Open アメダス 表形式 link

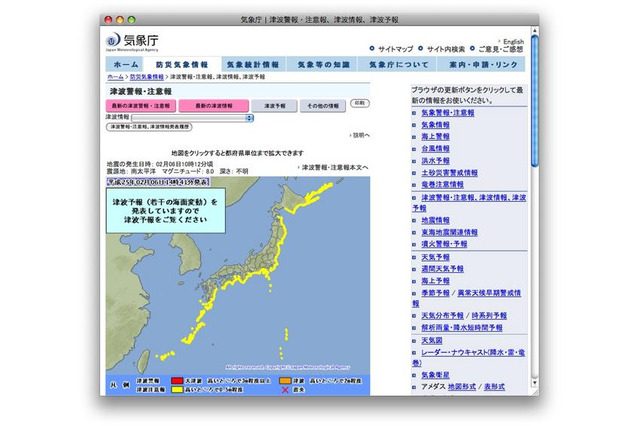494,386
